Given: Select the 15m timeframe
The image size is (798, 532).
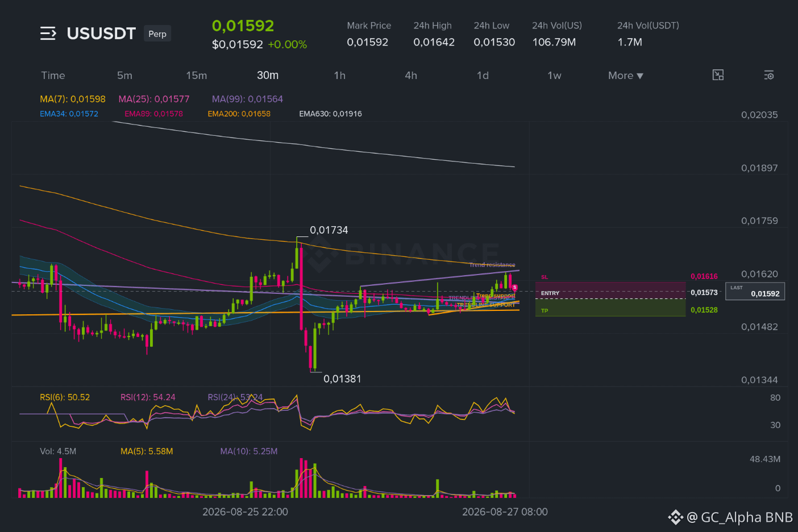Looking at the screenshot, I should pyautogui.click(x=196, y=76).
